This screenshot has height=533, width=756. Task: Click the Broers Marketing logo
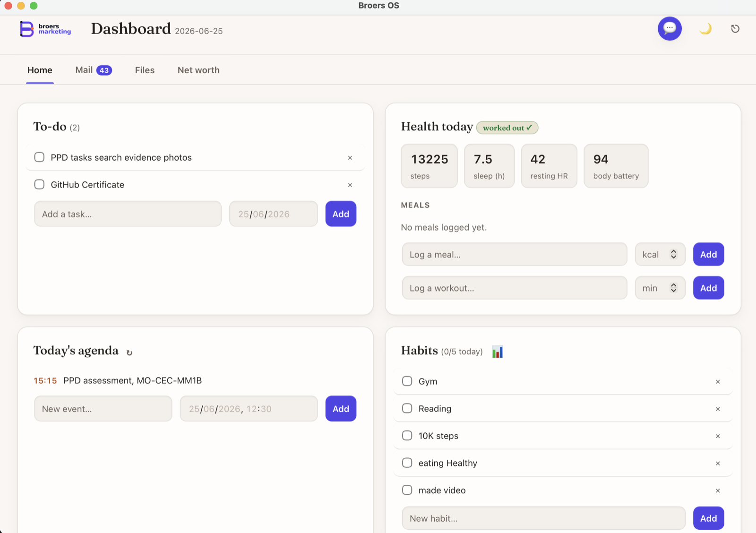click(x=45, y=29)
